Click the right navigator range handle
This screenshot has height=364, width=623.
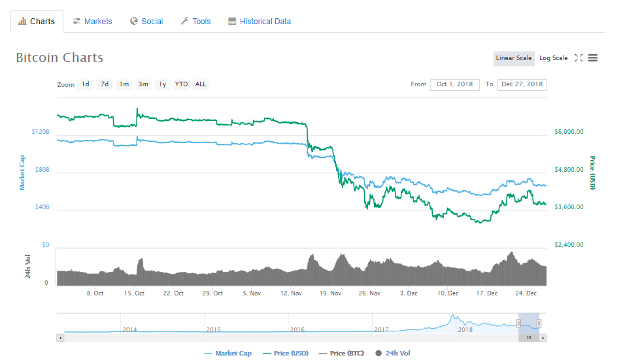539,323
